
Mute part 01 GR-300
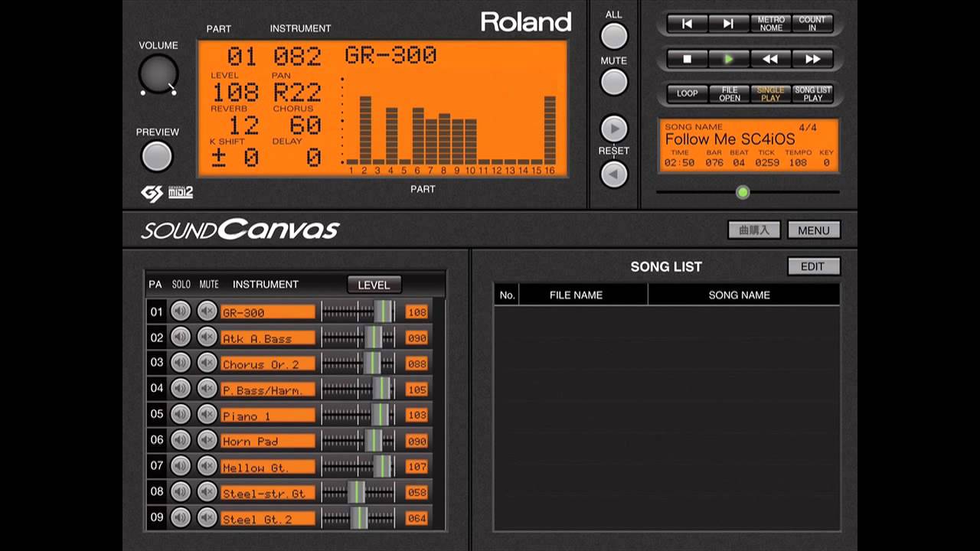(207, 311)
